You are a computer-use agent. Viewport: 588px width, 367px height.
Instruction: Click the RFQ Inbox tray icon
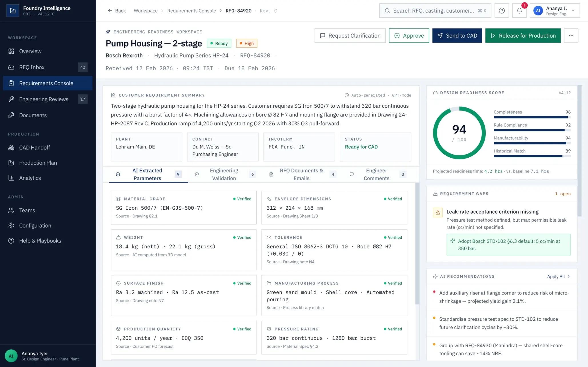click(x=11, y=67)
